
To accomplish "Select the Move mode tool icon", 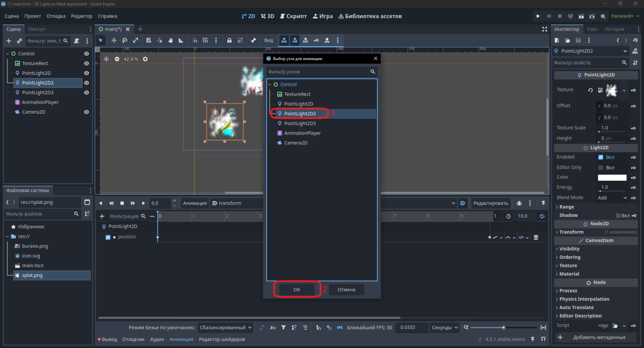I will [114, 41].
